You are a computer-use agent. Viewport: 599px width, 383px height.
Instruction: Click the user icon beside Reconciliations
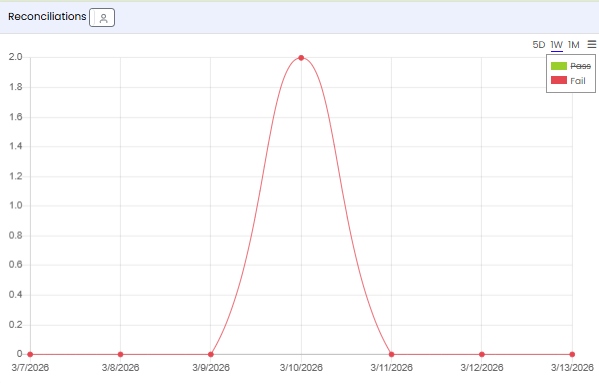pyautogui.click(x=102, y=18)
